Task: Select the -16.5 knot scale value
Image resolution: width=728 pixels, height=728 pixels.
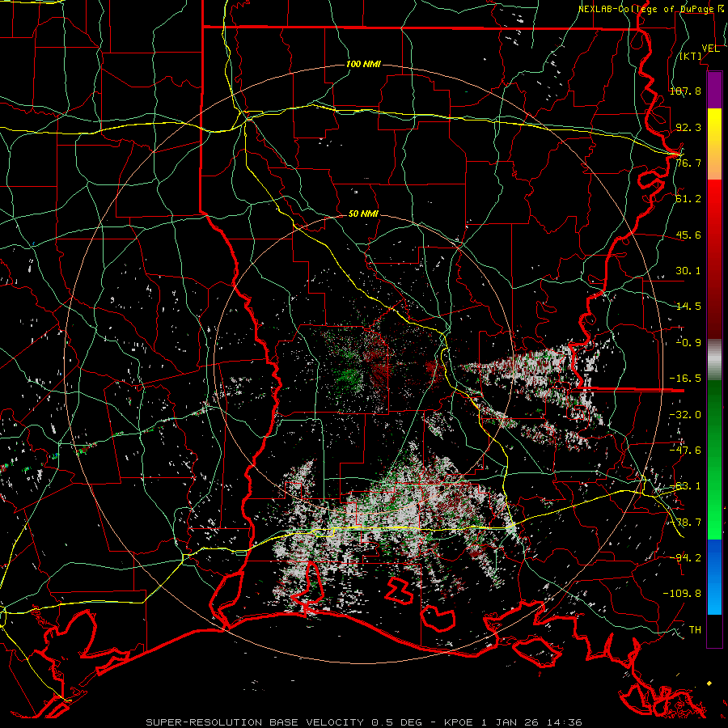Action: coord(685,379)
